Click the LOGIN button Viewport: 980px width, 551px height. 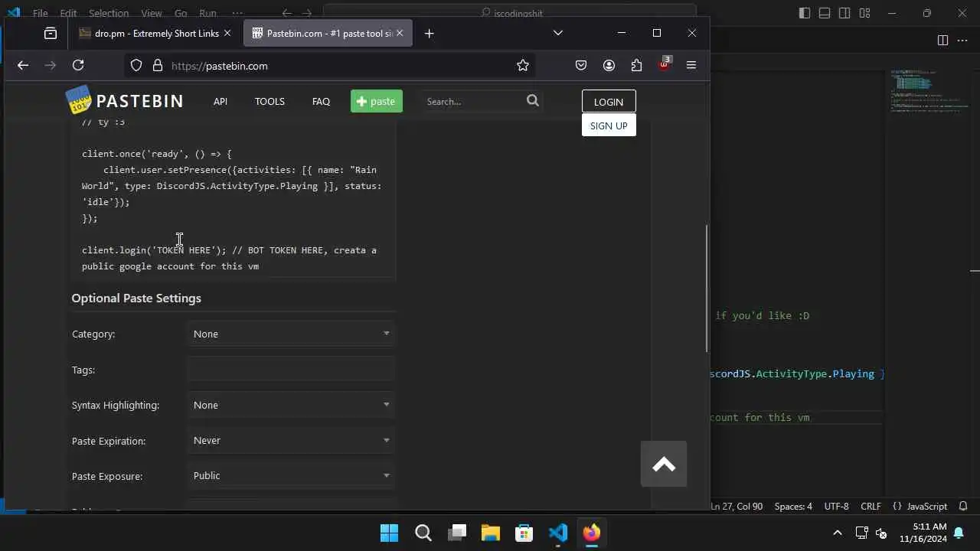click(609, 102)
